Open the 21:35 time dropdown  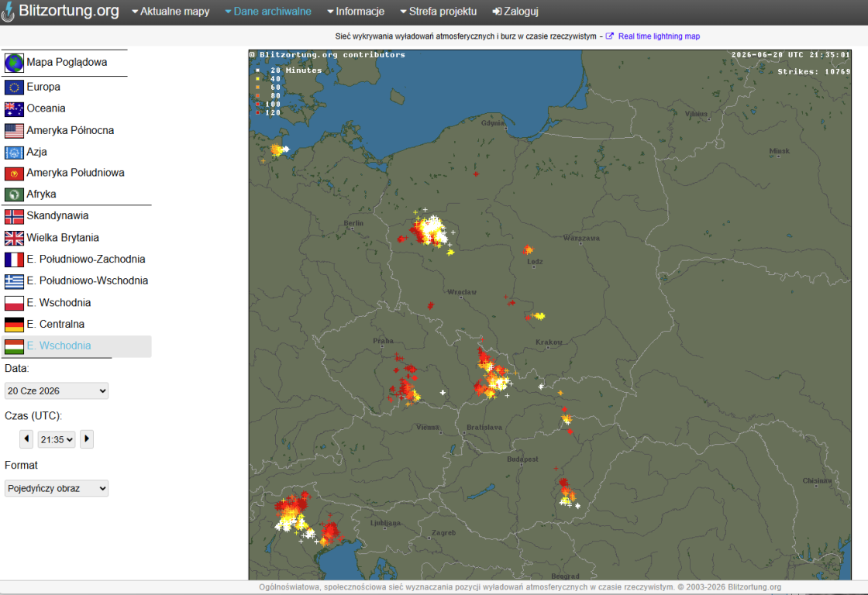click(57, 439)
